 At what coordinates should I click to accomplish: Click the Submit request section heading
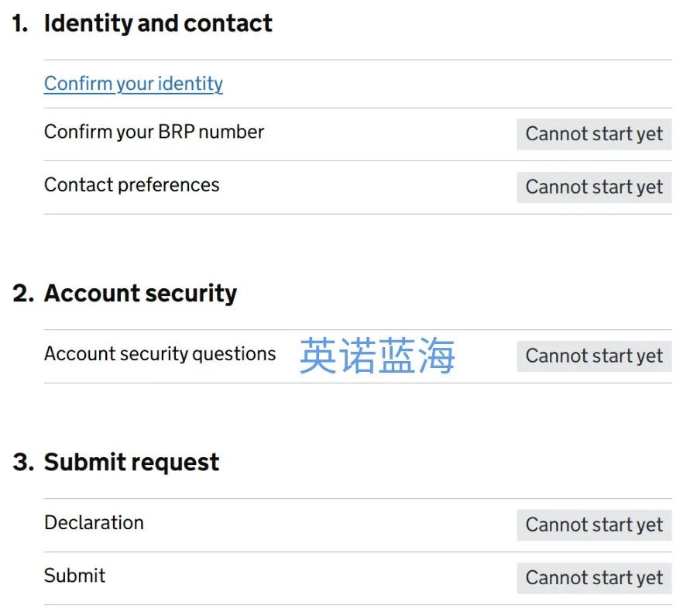(132, 463)
